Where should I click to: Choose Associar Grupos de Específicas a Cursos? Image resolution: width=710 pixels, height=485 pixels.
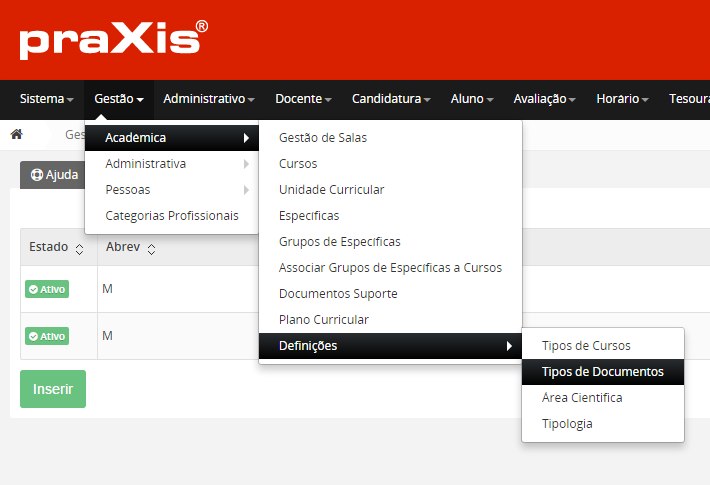pyautogui.click(x=390, y=268)
